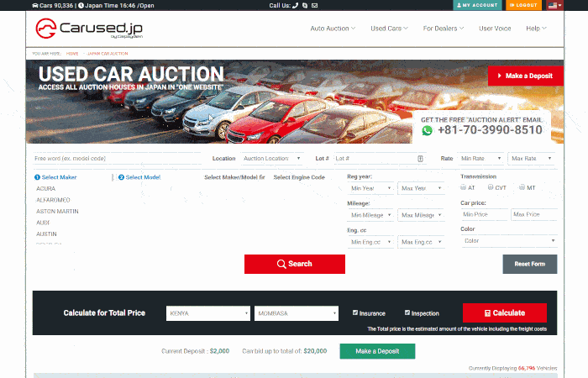Click the red Search button
This screenshot has height=378, width=588.
(x=295, y=264)
